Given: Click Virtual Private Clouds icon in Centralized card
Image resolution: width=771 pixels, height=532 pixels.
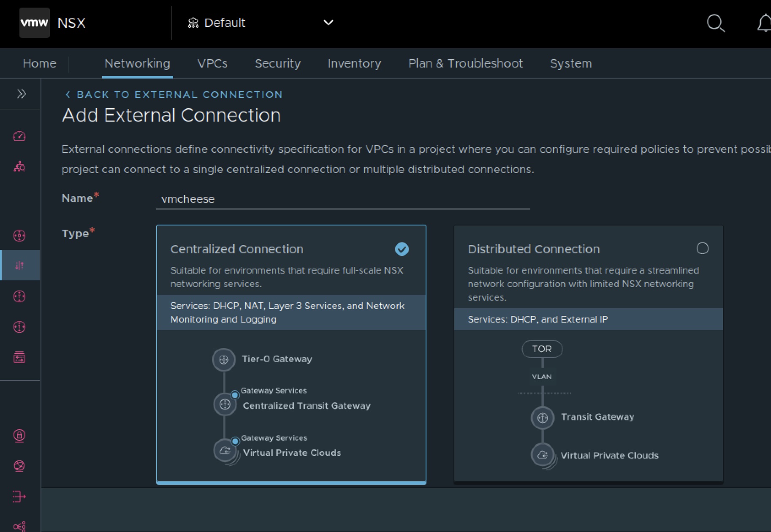Looking at the screenshot, I should point(225,451).
